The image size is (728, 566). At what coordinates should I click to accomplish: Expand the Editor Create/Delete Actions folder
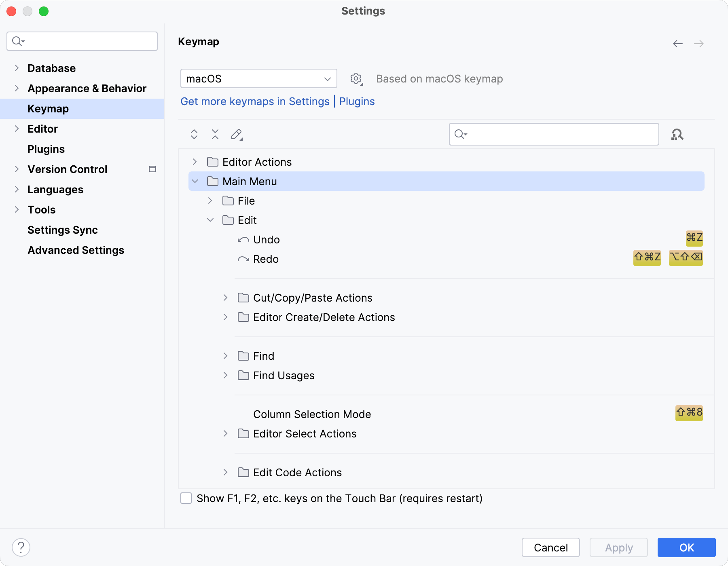(225, 317)
